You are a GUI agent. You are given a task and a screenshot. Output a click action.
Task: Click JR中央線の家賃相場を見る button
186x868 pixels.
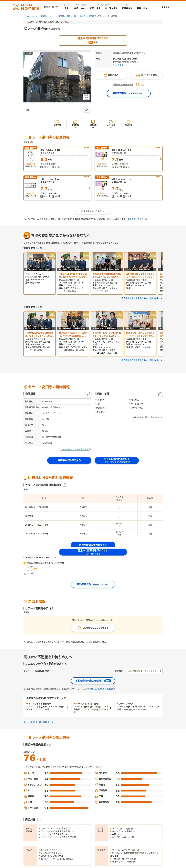coord(93,545)
